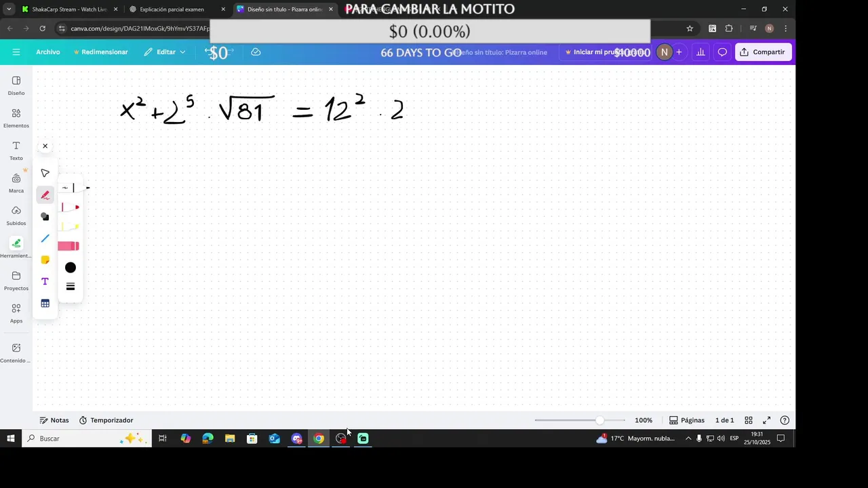
Task: Click the 1 de 1 page indicator
Action: click(724, 420)
